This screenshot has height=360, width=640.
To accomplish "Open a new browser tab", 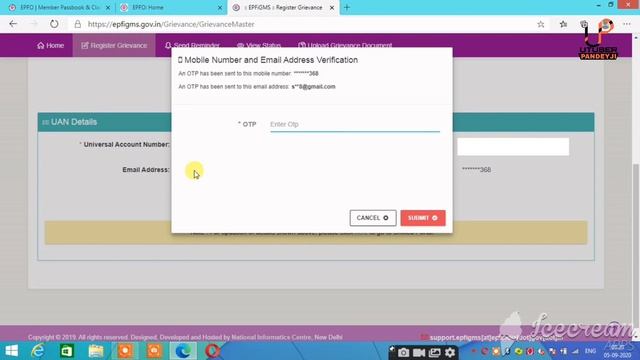I will pyautogui.click(x=347, y=7).
